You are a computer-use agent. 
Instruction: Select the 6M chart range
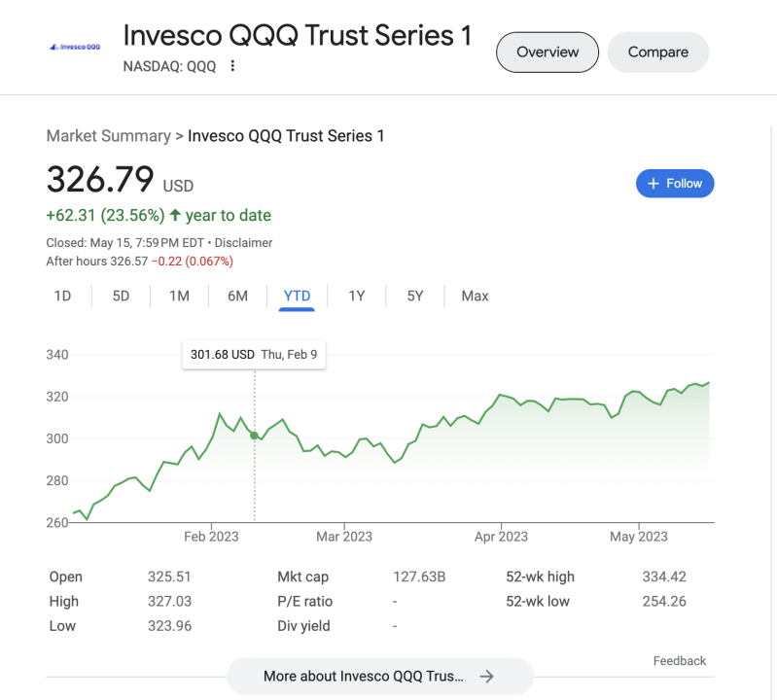pos(237,296)
